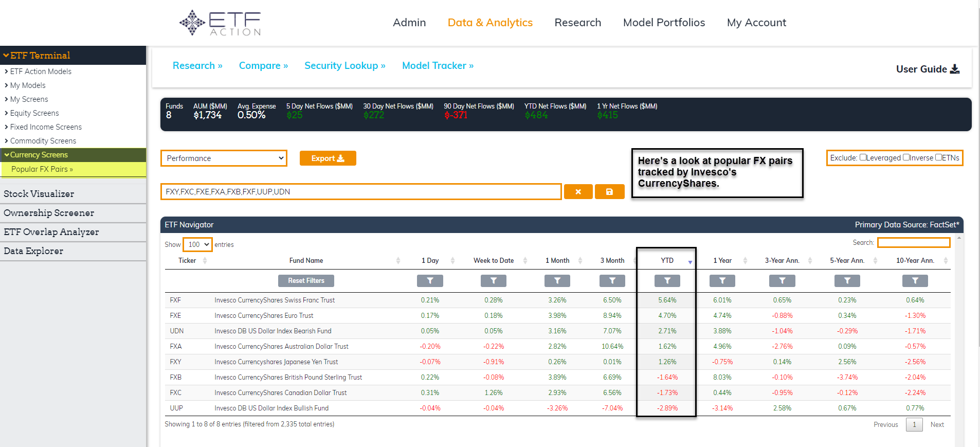Open the YTD column filter
The image size is (980, 447).
pyautogui.click(x=667, y=281)
